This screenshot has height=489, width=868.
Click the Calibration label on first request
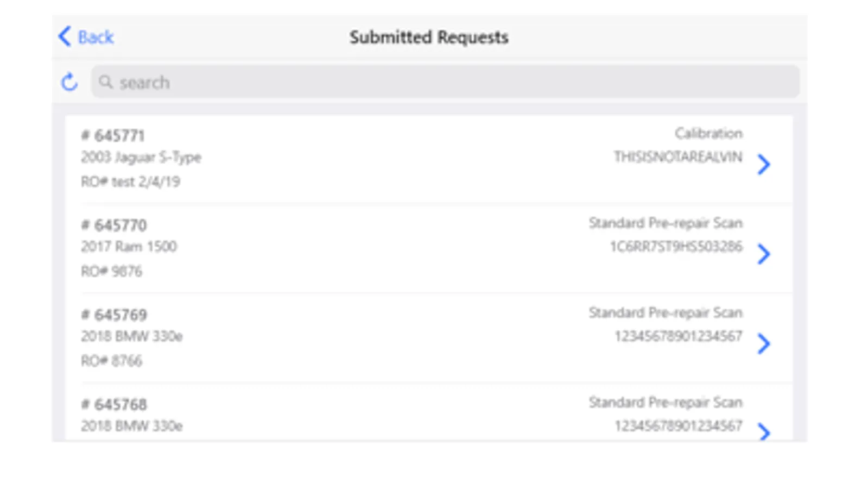(x=708, y=134)
